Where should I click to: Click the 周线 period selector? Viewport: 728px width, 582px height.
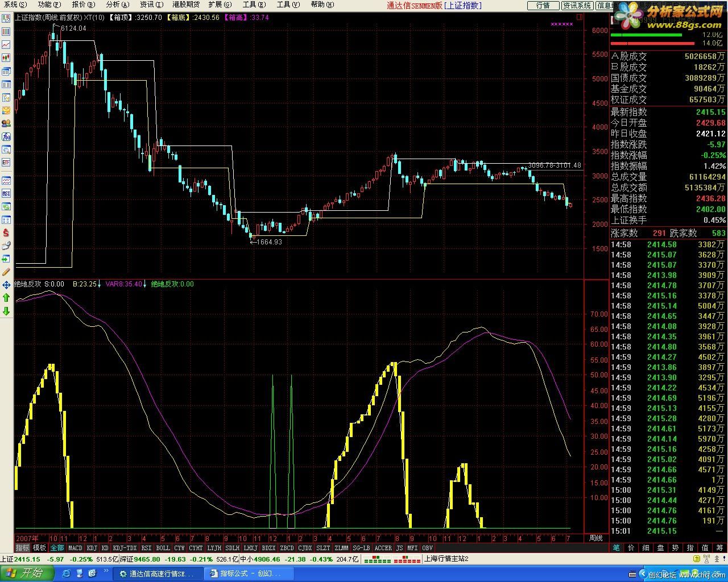pos(595,538)
